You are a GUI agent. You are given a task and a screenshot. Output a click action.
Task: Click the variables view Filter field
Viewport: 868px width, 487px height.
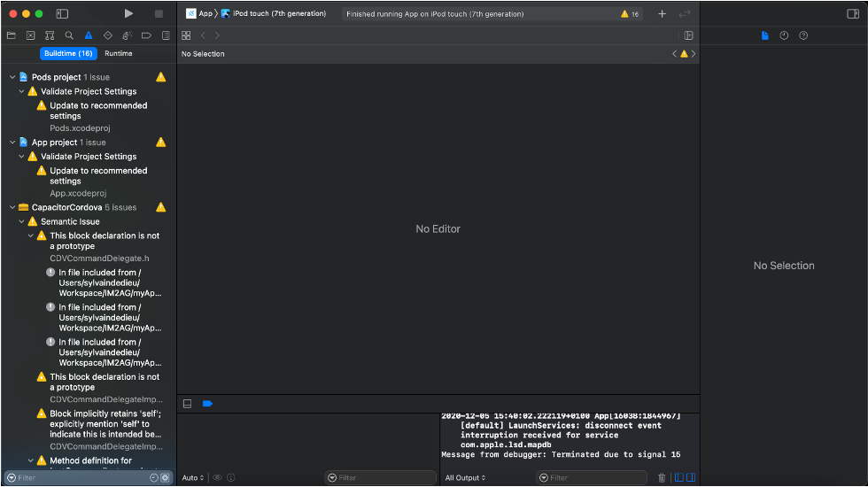click(x=380, y=477)
